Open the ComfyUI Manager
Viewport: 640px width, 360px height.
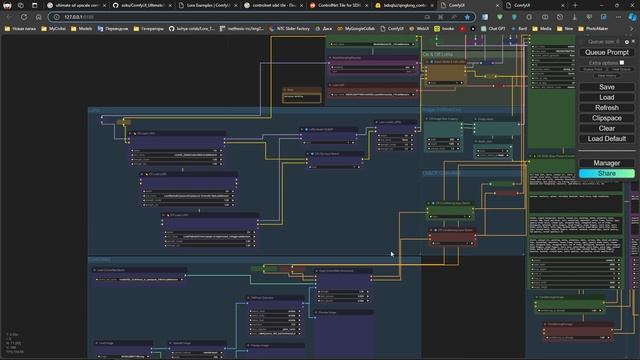coord(607,163)
